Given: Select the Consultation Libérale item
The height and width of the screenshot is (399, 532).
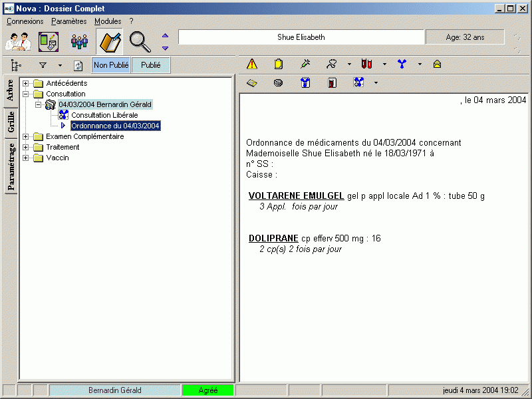Looking at the screenshot, I should click(x=104, y=115).
